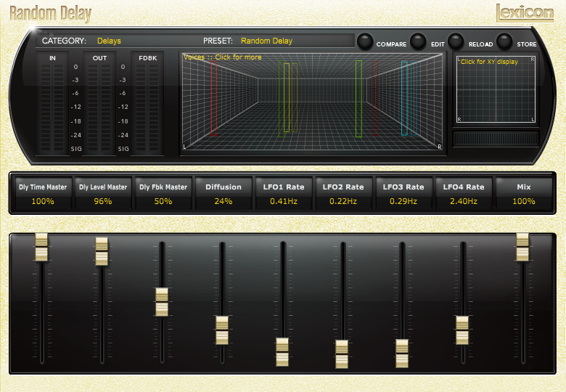Open the Random Delay preset selector
The width and height of the screenshot is (566, 392).
pos(267,41)
